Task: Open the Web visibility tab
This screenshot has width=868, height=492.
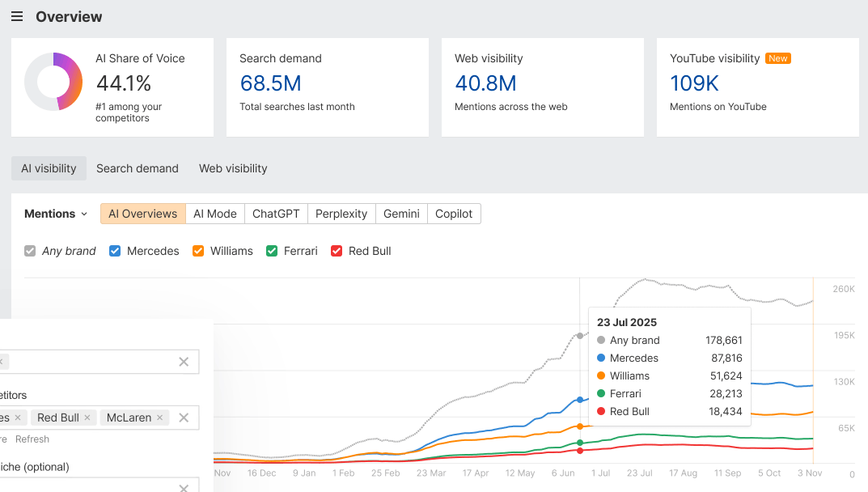Action: [x=233, y=168]
